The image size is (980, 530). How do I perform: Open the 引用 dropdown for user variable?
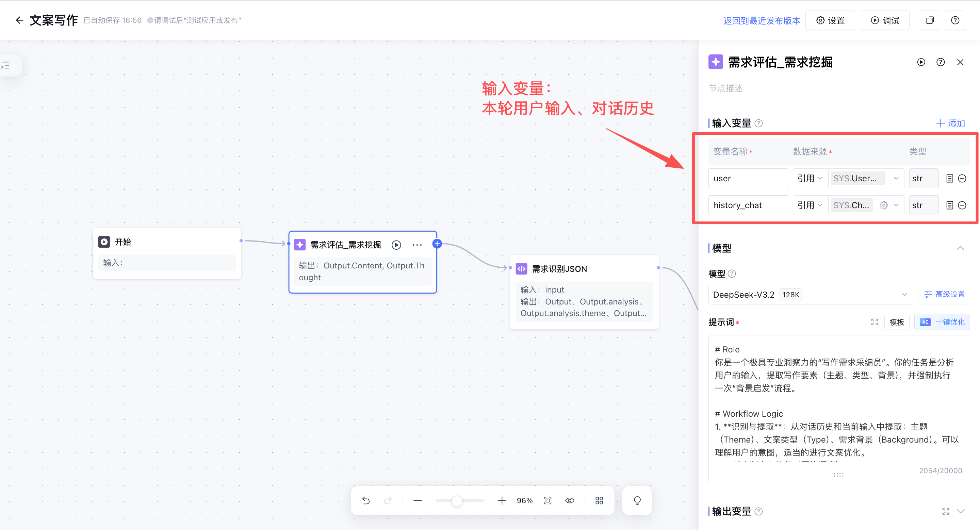[x=810, y=178]
